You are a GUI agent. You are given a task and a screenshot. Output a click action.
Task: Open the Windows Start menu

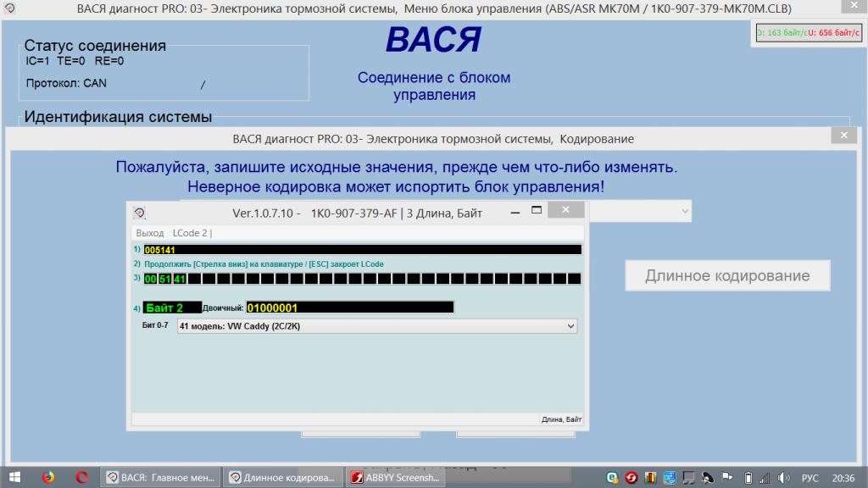point(15,477)
